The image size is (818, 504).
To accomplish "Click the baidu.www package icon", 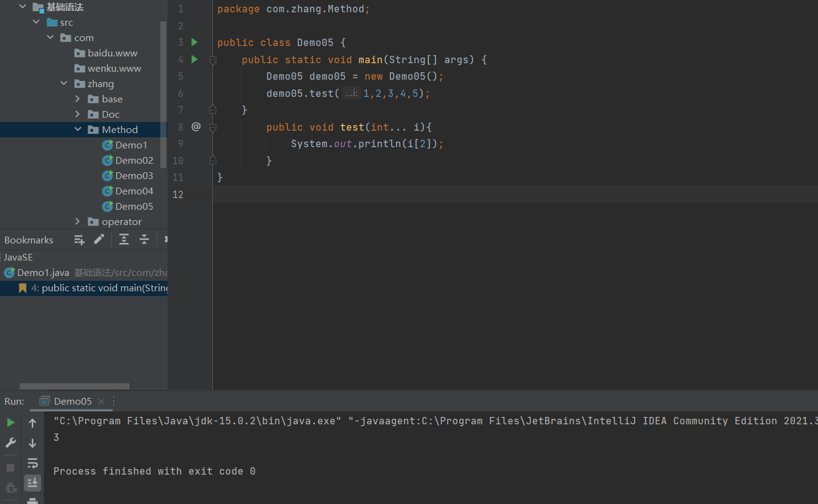I will coord(79,53).
